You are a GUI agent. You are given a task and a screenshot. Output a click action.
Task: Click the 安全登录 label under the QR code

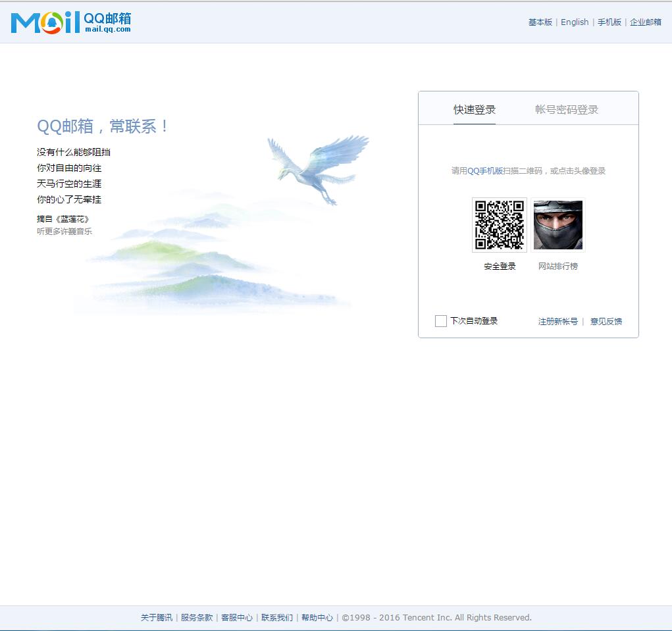pyautogui.click(x=500, y=266)
